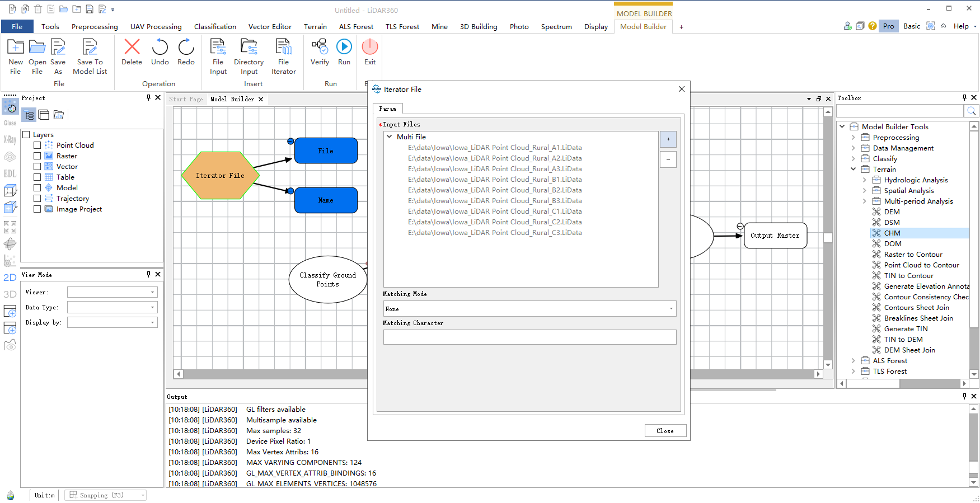
Task: Open Help question mark icon
Action: tap(873, 26)
